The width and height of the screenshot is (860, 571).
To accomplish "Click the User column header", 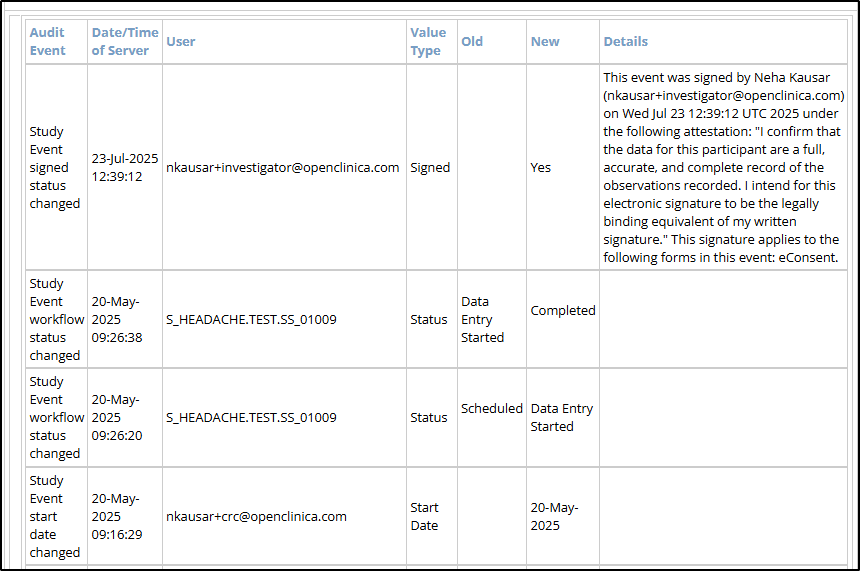I will 181,42.
